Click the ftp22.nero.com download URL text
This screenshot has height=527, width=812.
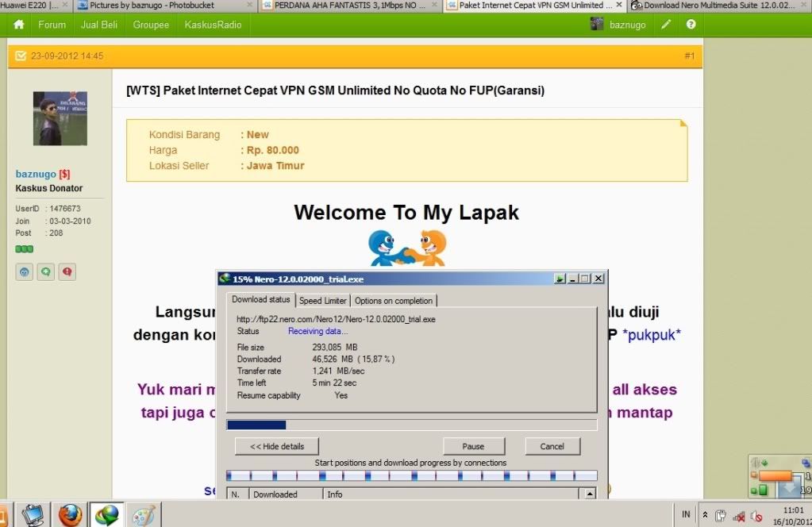336,319
